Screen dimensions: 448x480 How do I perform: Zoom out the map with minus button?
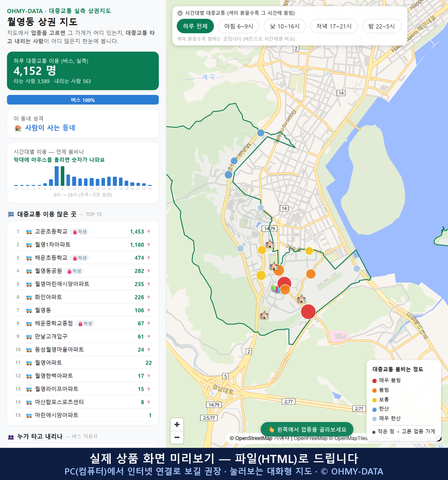[x=177, y=437]
